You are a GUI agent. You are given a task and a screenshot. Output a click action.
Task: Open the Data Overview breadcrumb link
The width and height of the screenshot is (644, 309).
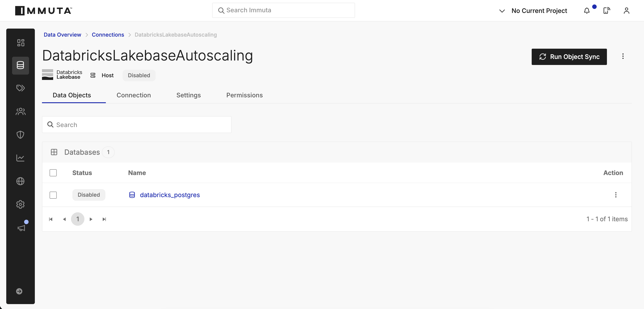click(62, 35)
